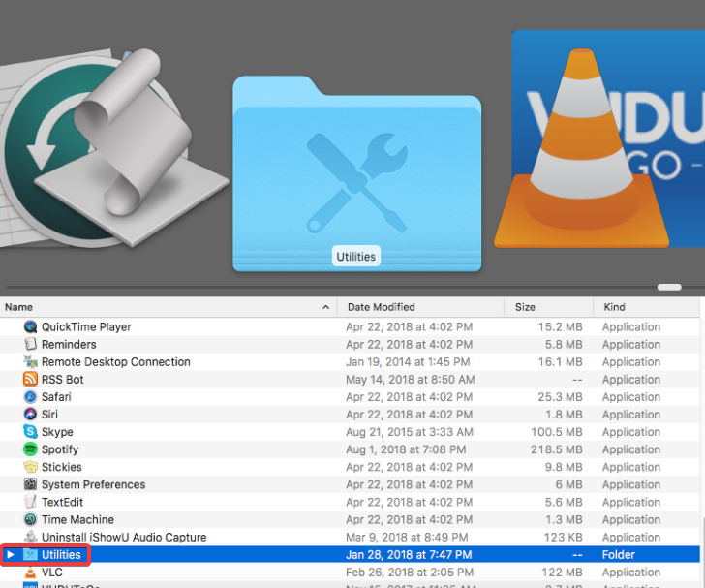This screenshot has height=588, width=705.
Task: Click the Safari compass icon
Action: (30, 397)
